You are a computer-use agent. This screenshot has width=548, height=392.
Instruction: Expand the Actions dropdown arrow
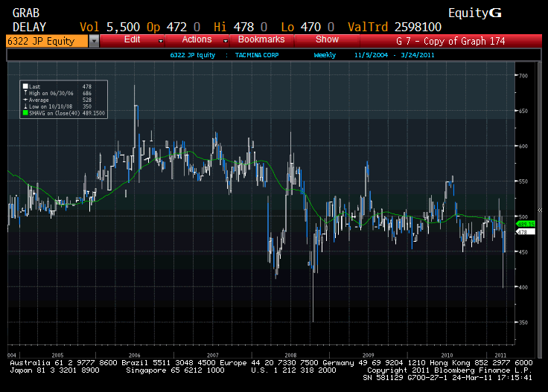(x=226, y=41)
